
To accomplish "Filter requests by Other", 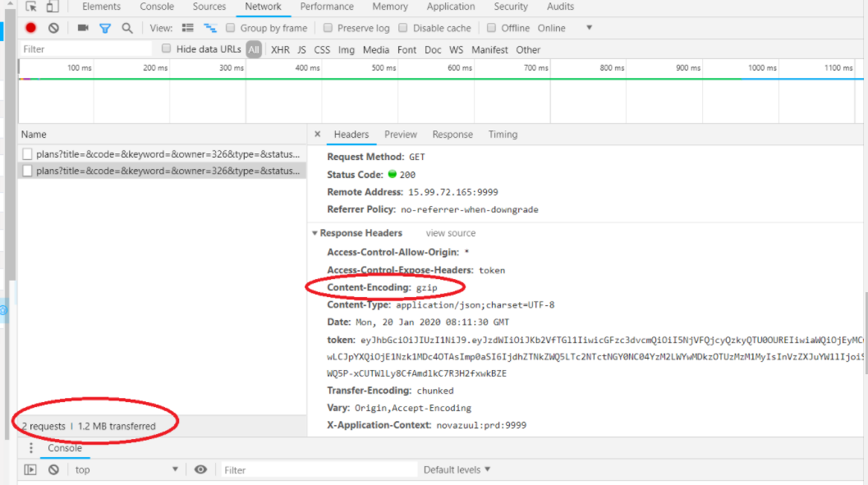I will [527, 50].
